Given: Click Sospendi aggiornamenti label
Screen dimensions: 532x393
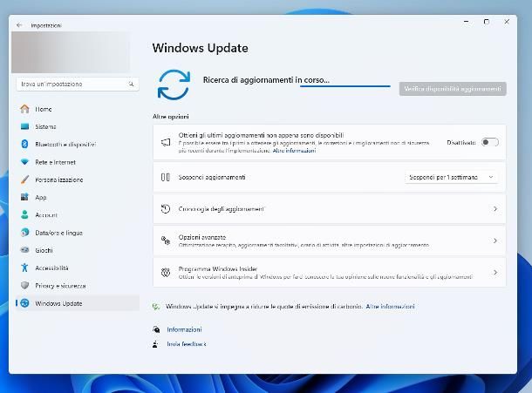Looking at the screenshot, I should pos(212,177).
